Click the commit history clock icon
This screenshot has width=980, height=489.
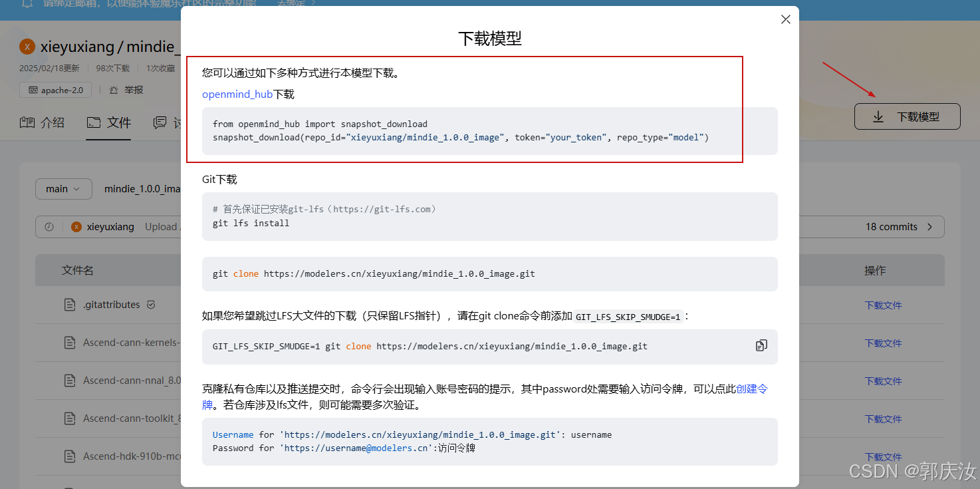(49, 227)
